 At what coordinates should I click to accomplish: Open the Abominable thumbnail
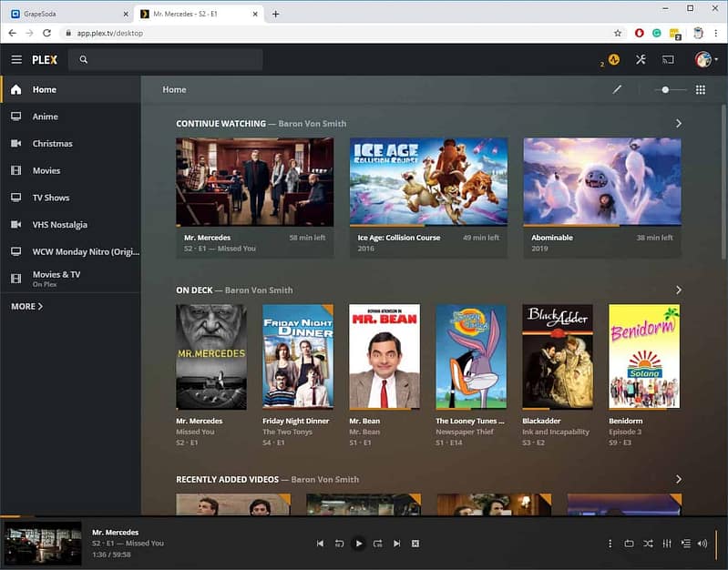(x=602, y=182)
